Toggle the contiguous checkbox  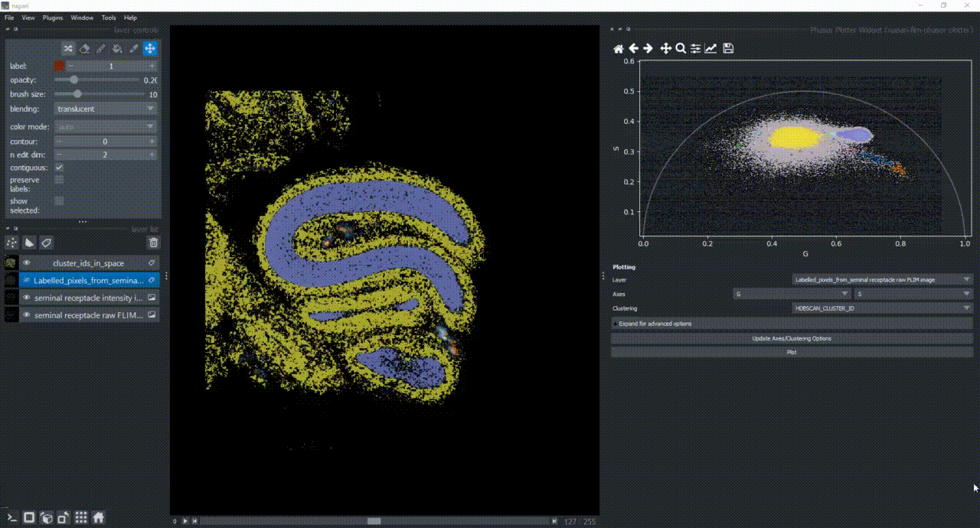pos(59,167)
